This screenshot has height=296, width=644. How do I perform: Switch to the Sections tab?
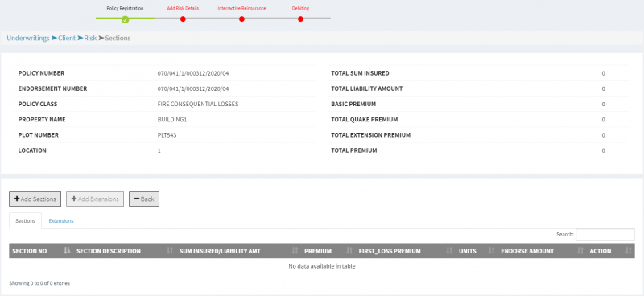click(x=26, y=221)
